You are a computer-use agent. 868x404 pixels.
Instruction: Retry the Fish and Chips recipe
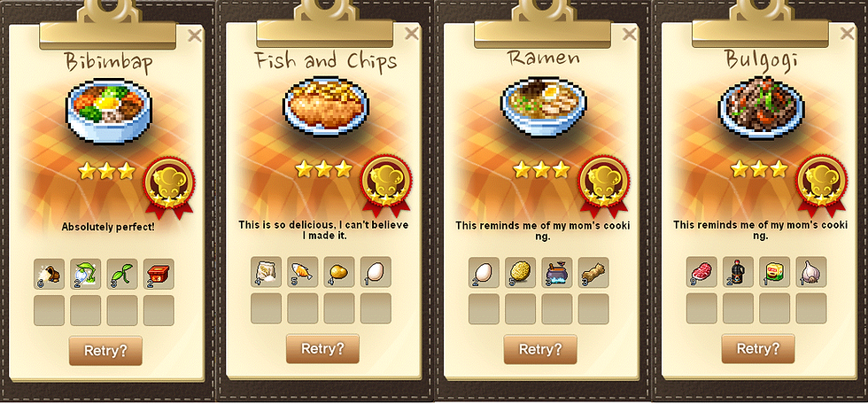click(322, 349)
